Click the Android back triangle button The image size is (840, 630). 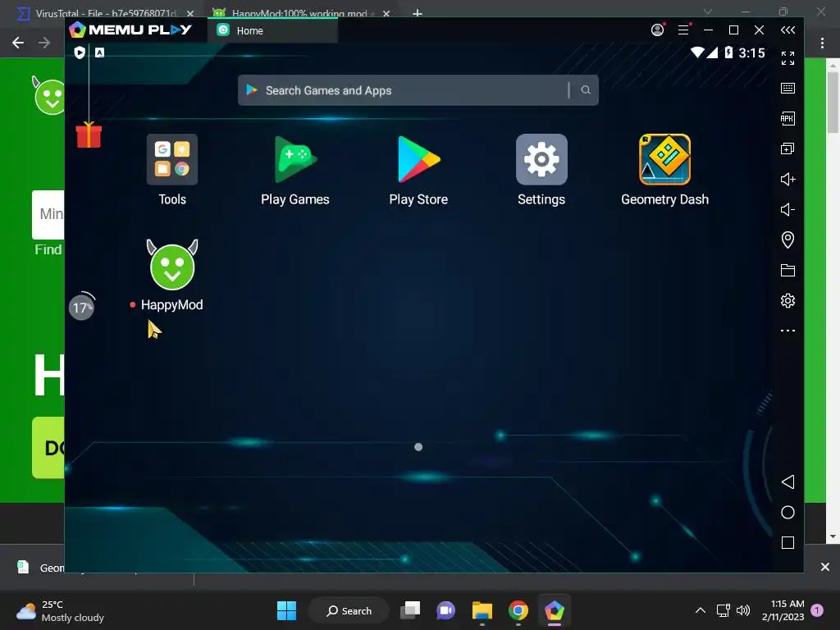point(787,482)
